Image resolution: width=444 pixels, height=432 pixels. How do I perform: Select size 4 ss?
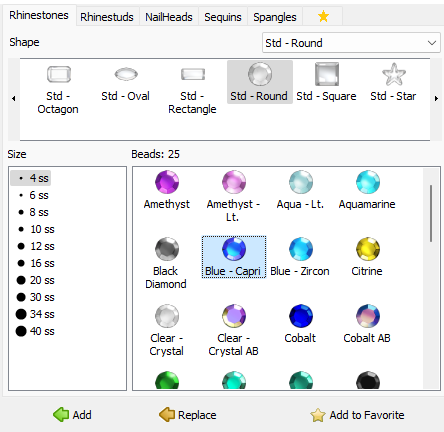coord(31,178)
